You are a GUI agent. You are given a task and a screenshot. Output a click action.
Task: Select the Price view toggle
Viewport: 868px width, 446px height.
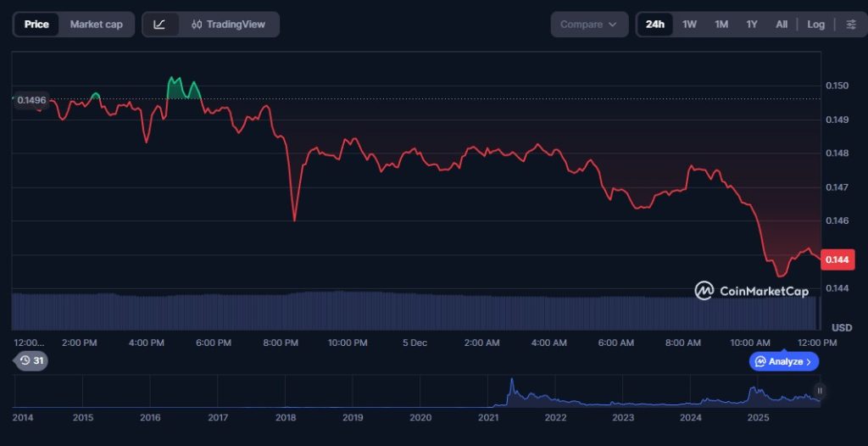36,25
